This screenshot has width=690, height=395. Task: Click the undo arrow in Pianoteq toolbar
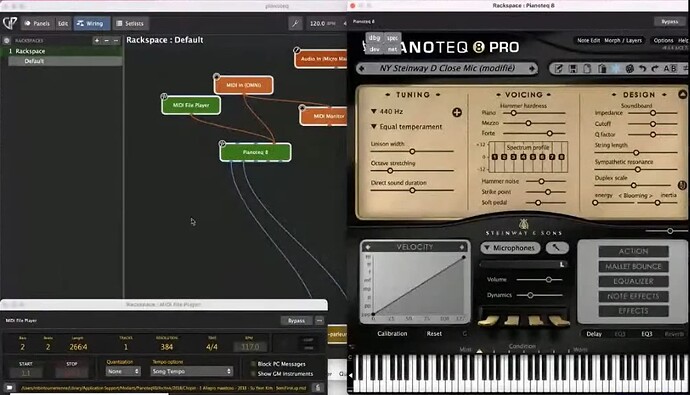pos(642,69)
